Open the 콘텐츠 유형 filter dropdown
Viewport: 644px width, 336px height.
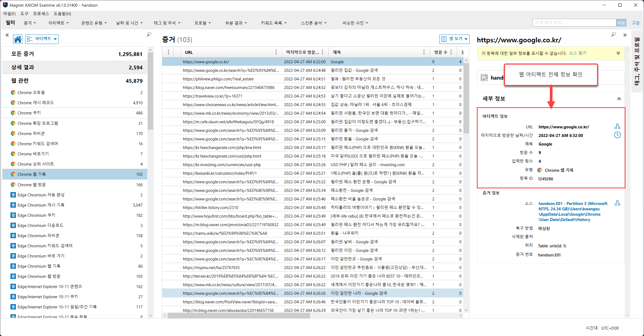point(94,23)
